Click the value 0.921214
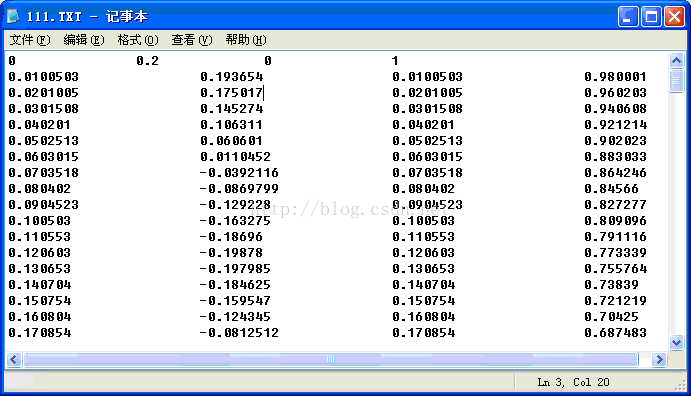 click(616, 125)
